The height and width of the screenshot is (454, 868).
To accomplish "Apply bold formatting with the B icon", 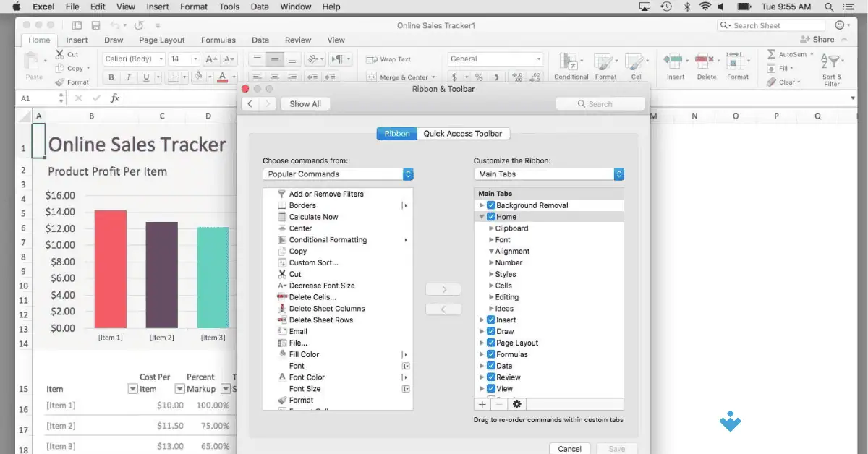I will click(x=111, y=77).
